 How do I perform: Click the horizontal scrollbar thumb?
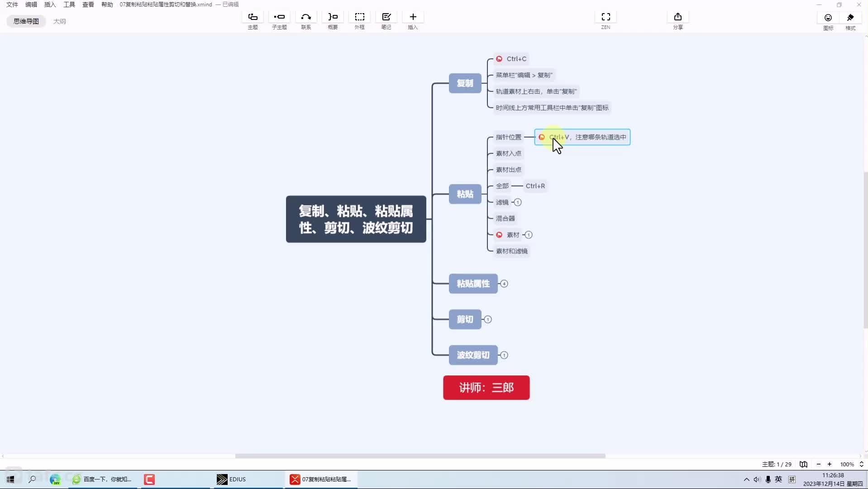pyautogui.click(x=420, y=456)
